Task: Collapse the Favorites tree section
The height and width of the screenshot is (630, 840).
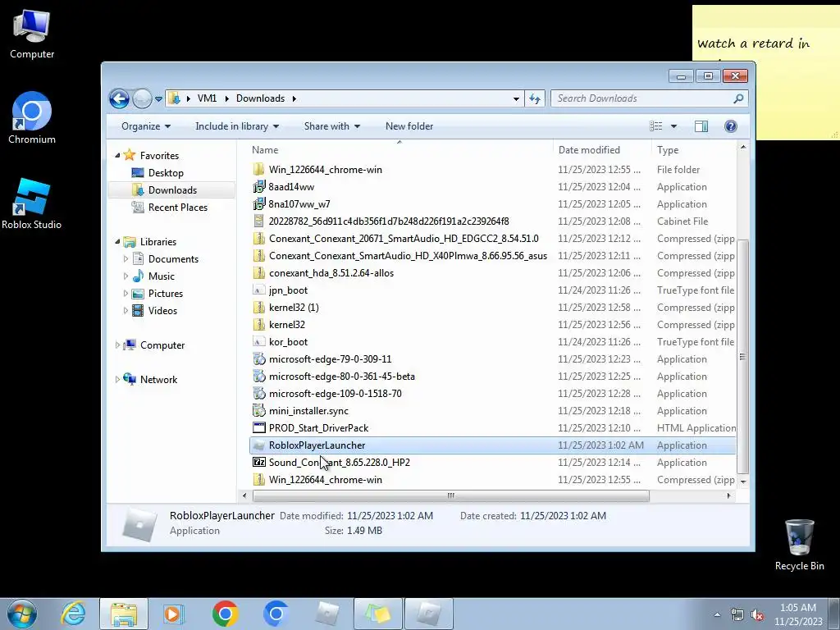Action: 117,155
